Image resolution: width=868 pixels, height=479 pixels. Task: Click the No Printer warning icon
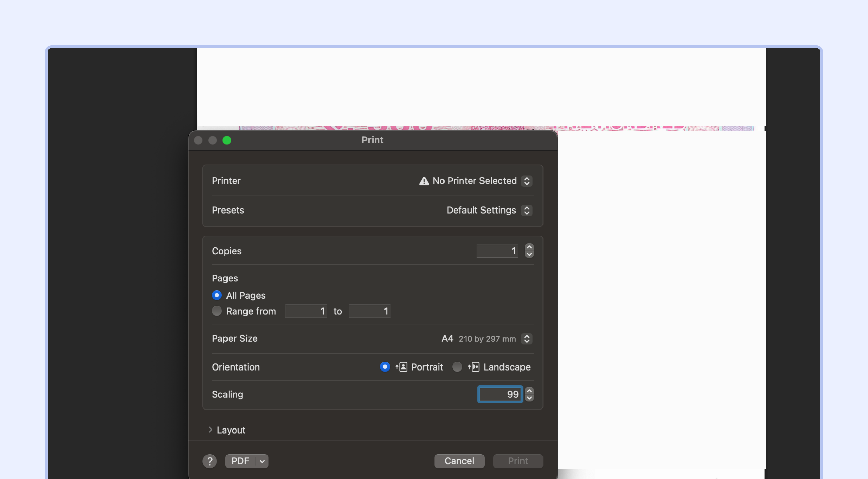click(x=424, y=181)
